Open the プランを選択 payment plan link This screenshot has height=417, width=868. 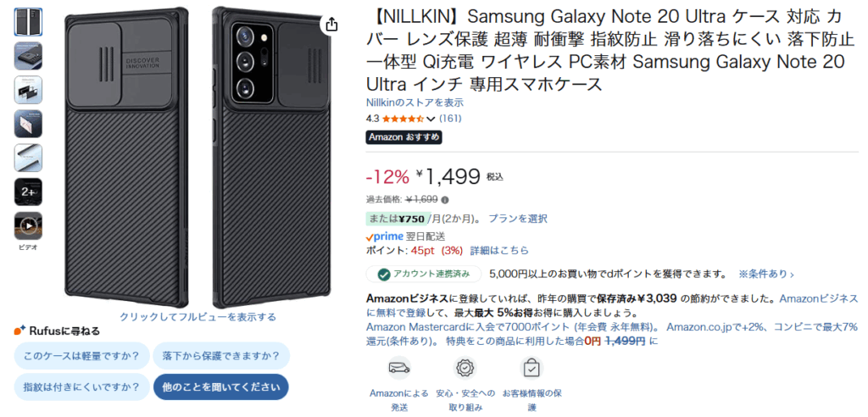tap(518, 219)
